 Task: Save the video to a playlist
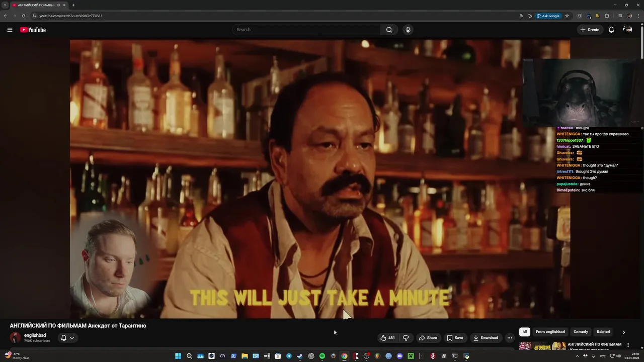[455, 338]
